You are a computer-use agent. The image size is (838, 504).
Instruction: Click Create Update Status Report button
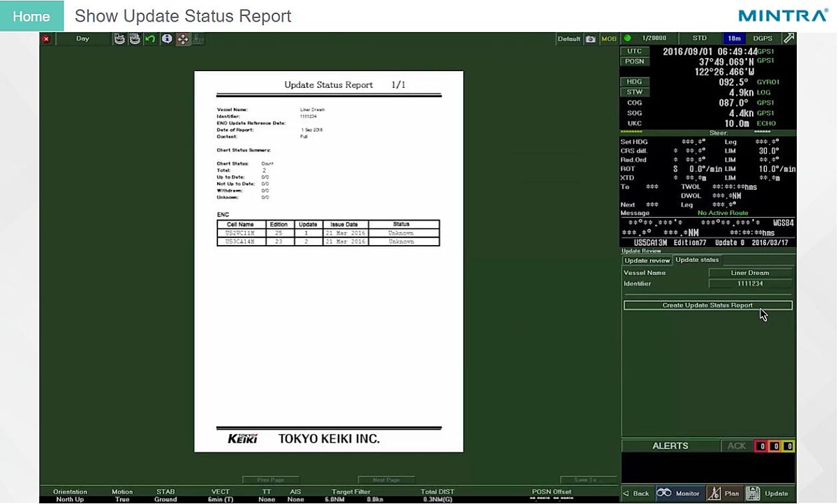click(x=707, y=305)
